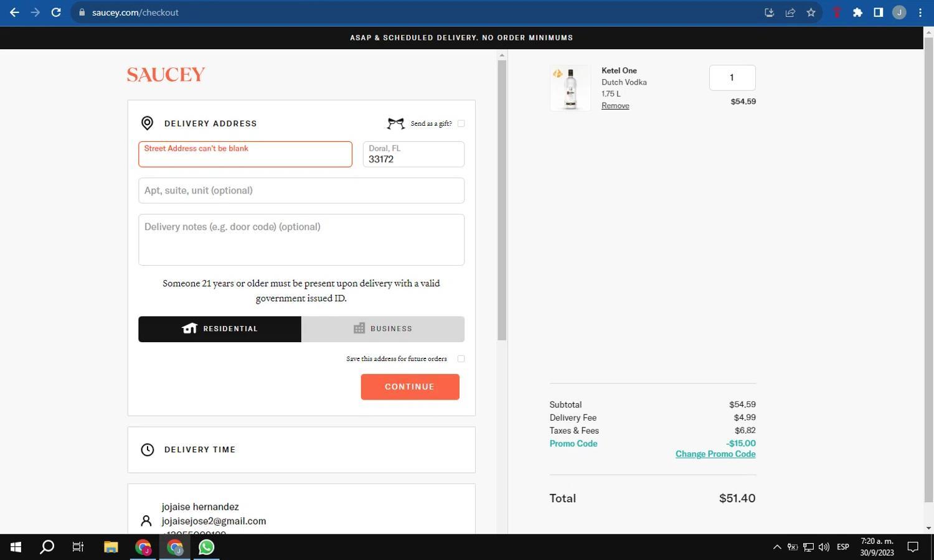This screenshot has height=560, width=934.
Task: Click the page scrollbar down arrow
Action: coord(928,528)
